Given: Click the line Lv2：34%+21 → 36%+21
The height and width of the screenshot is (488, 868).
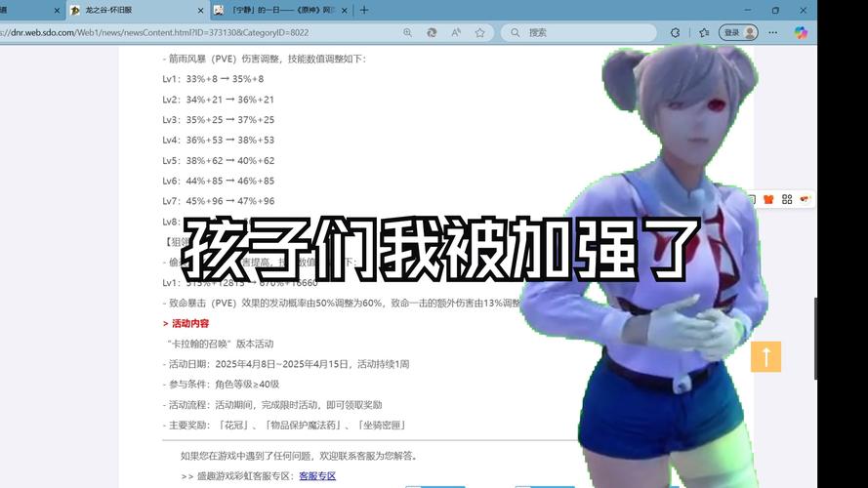Looking at the screenshot, I should [x=218, y=100].
